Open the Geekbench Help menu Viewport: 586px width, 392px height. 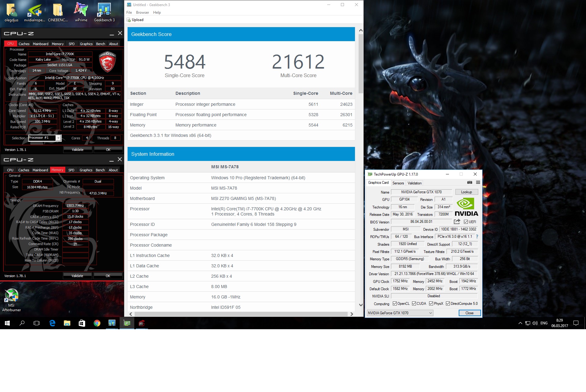pos(157,12)
